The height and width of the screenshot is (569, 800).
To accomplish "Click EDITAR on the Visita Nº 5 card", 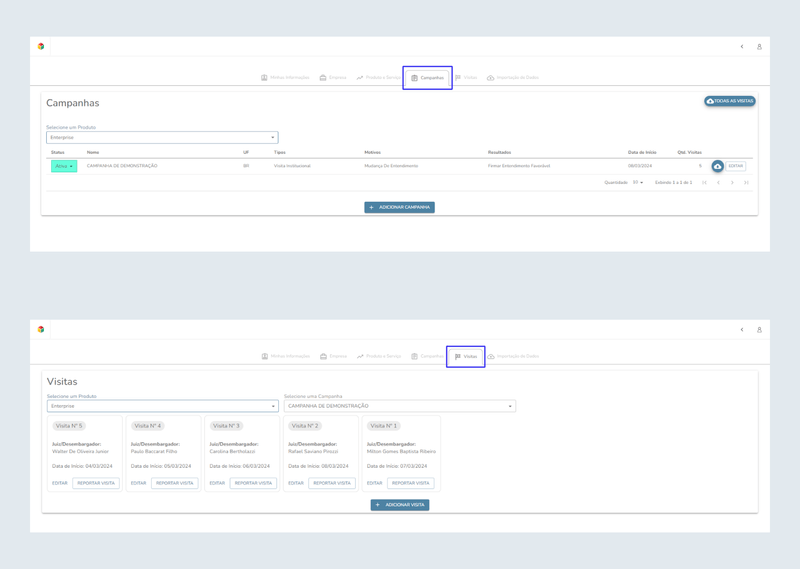I will [60, 483].
